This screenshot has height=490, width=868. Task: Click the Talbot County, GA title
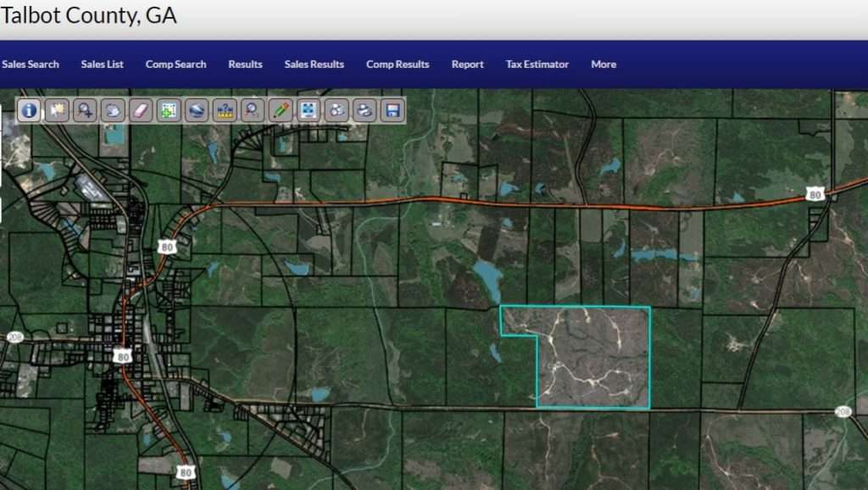[x=88, y=15]
